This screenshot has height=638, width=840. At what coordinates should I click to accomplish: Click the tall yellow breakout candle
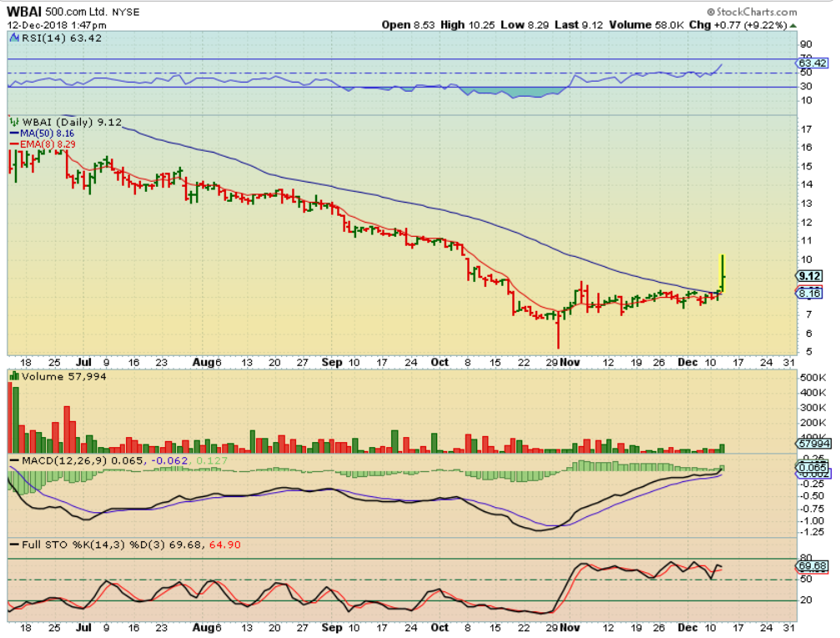722,273
